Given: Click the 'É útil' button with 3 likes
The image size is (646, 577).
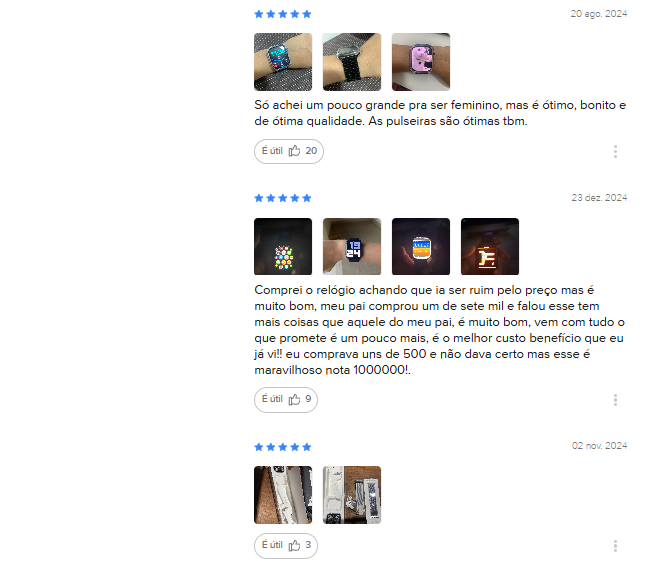Looking at the screenshot, I should pyautogui.click(x=286, y=546).
